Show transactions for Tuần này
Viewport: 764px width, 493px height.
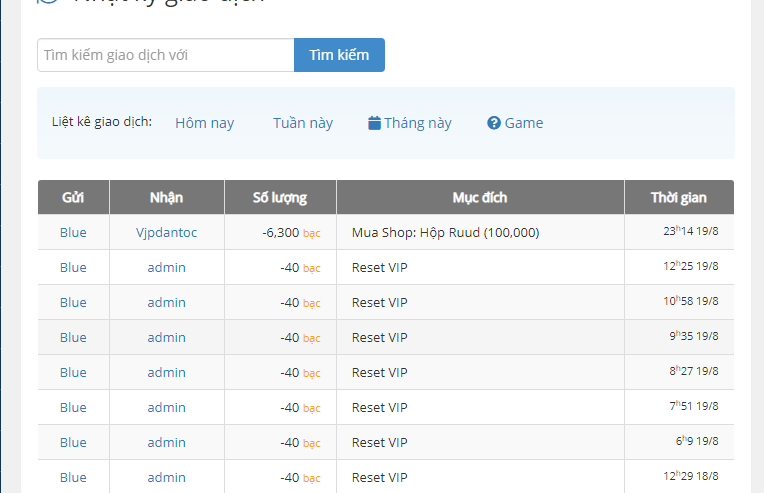coord(303,123)
